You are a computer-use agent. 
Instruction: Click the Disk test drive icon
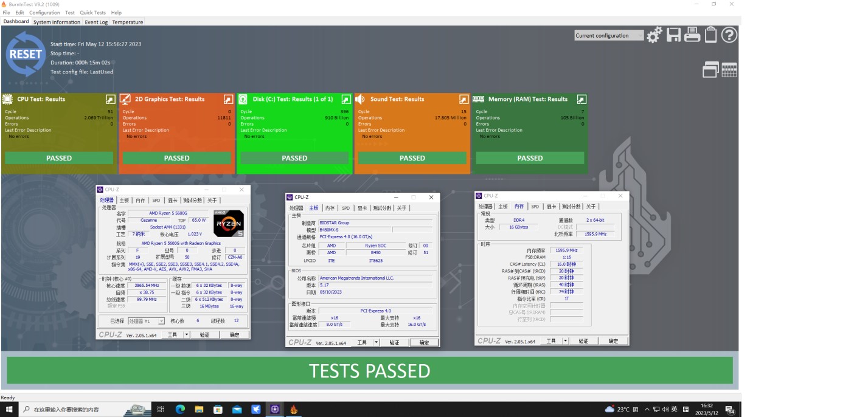coord(243,99)
